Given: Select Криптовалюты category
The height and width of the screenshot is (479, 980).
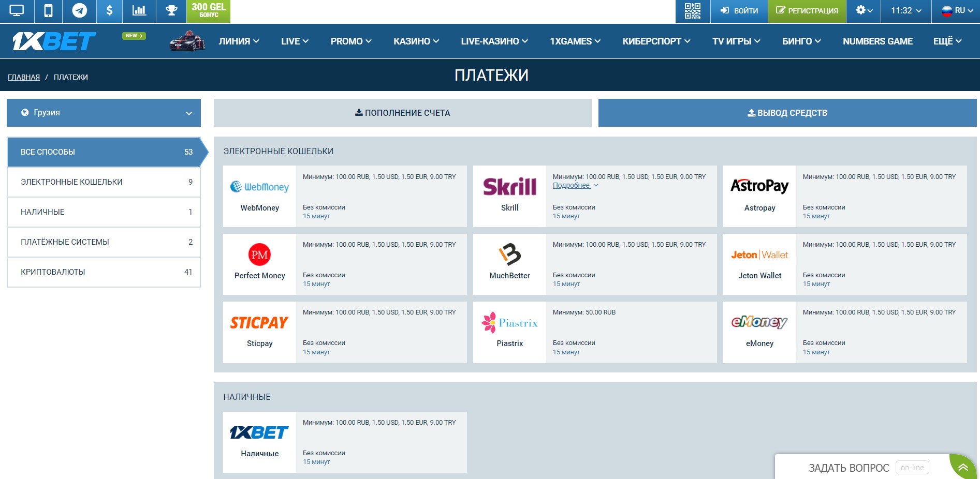Looking at the screenshot, I should coord(104,272).
